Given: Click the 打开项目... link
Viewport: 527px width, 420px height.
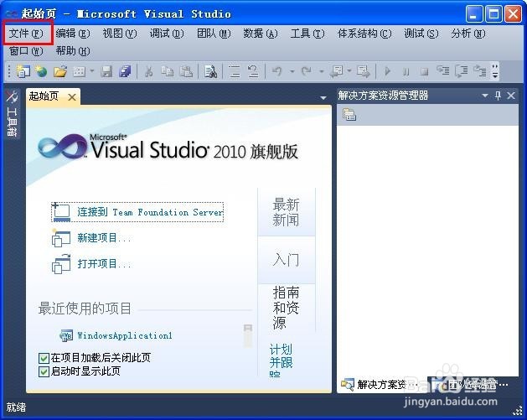Looking at the screenshot, I should click(x=104, y=263).
